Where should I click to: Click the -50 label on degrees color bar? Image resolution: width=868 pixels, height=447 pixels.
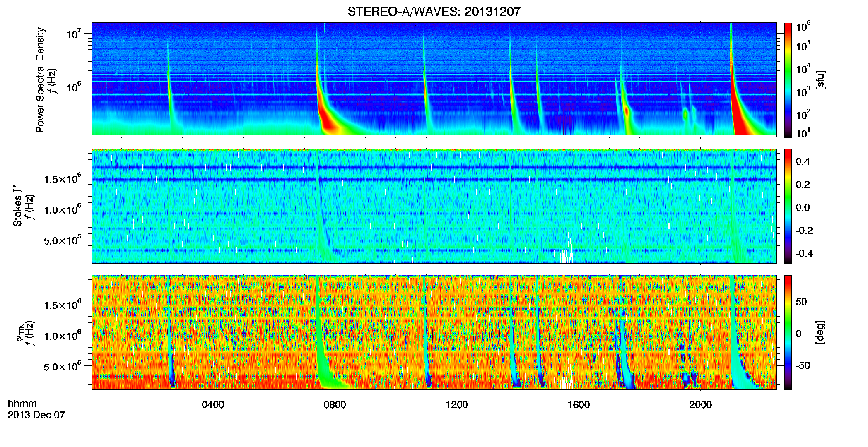click(x=803, y=365)
